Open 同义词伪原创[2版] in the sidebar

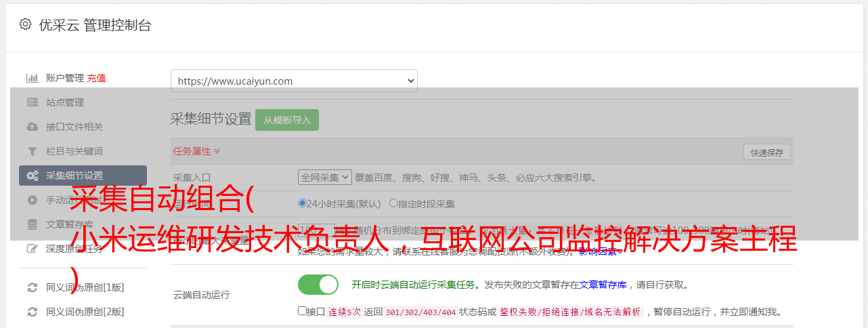pos(85,312)
